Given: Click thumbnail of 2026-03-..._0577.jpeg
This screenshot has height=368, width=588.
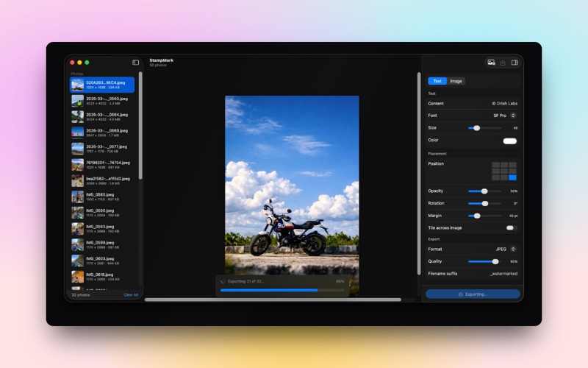Looking at the screenshot, I should pyautogui.click(x=78, y=149).
